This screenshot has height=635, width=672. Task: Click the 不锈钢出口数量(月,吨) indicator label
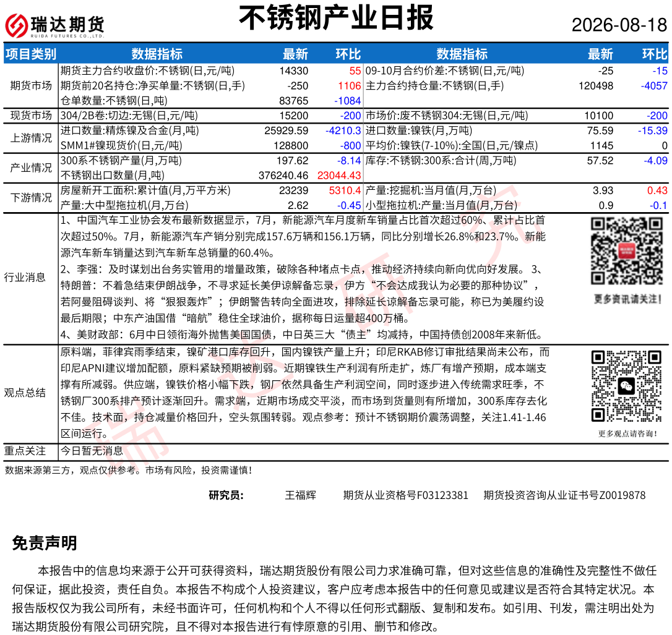(x=112, y=176)
